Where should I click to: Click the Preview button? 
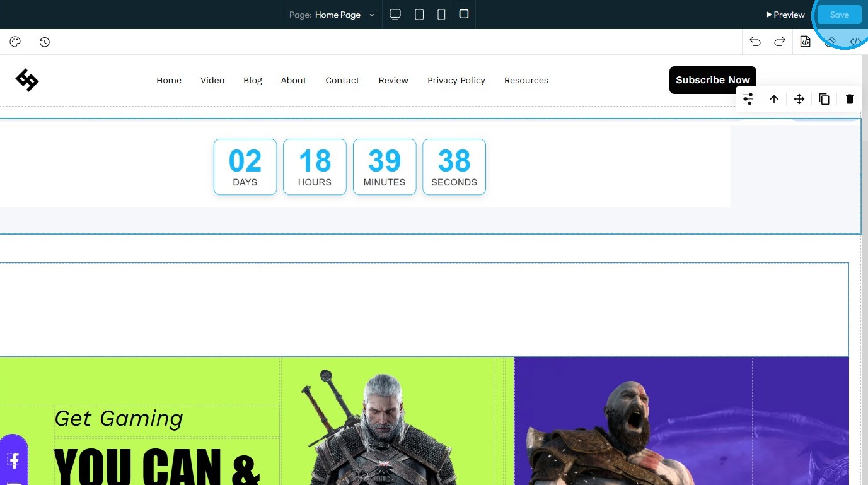[785, 15]
